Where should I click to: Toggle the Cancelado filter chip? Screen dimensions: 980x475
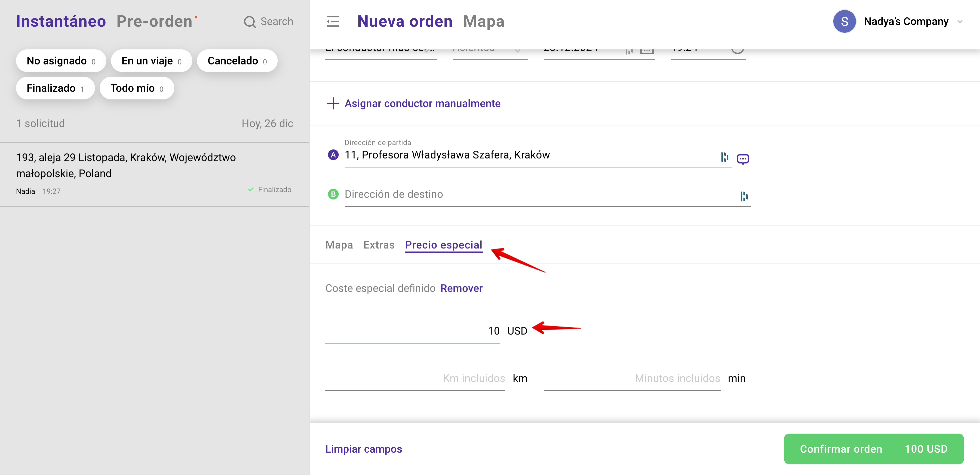pos(237,61)
